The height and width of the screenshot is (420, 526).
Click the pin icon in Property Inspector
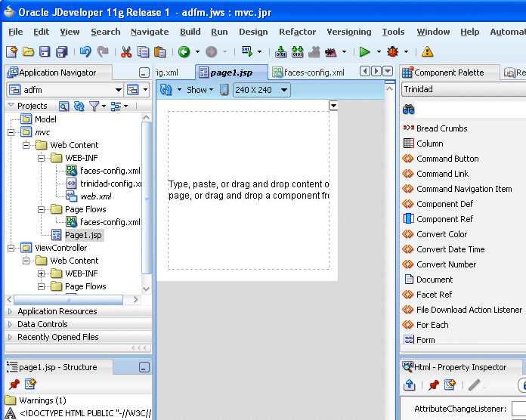pos(433,385)
